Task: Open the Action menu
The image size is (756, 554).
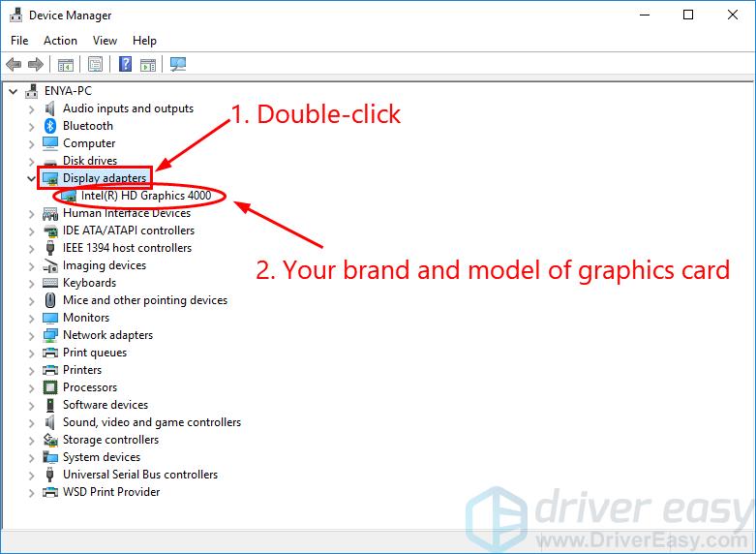Action: (x=60, y=41)
